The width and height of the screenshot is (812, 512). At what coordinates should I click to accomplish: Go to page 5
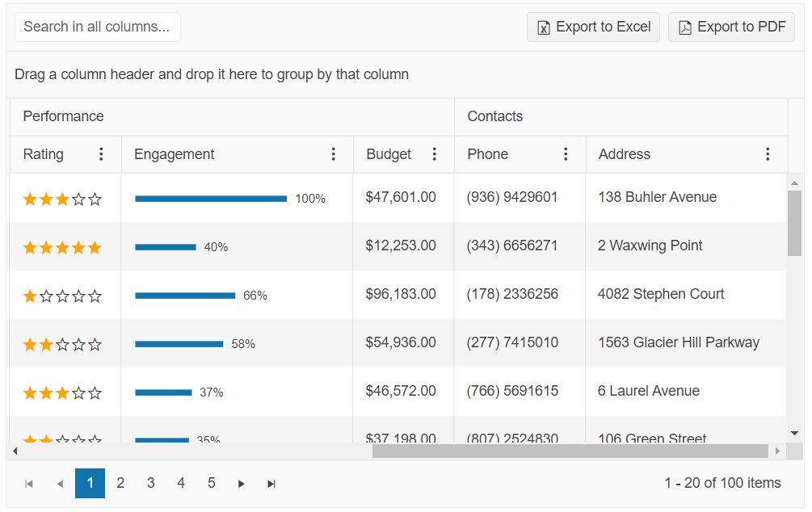point(211,483)
